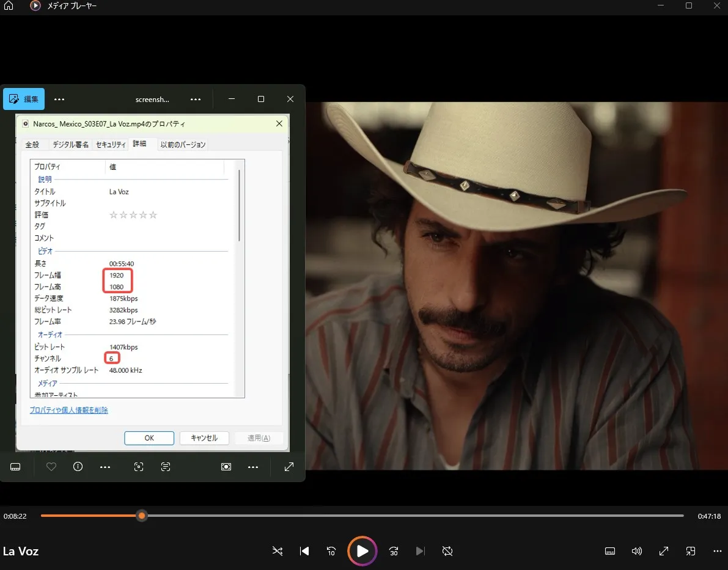Open the セキュリティ tab
Viewport: 728px width, 570px height.
tap(110, 144)
